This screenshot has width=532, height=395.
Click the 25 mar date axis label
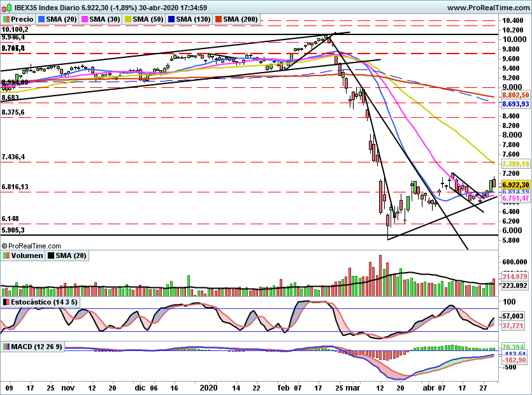tap(348, 388)
